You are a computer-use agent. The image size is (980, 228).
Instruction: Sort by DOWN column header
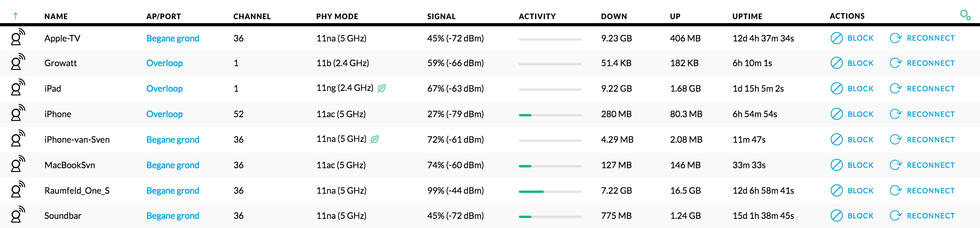click(x=614, y=16)
